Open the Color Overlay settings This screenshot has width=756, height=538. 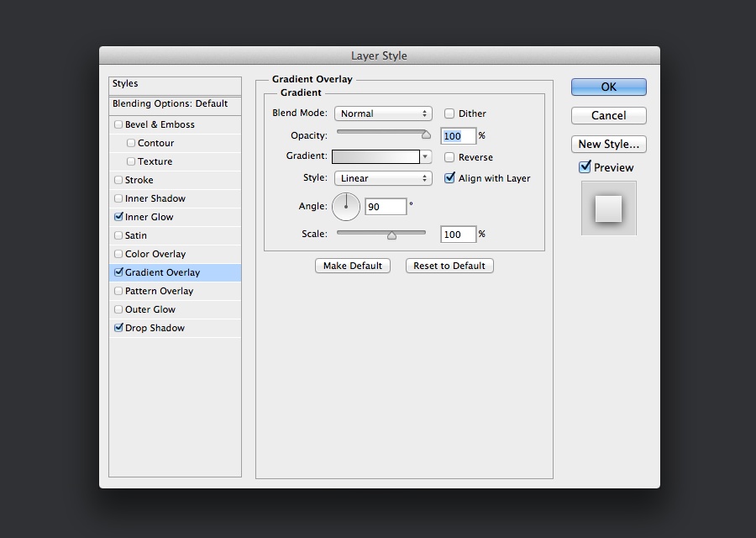coord(155,254)
